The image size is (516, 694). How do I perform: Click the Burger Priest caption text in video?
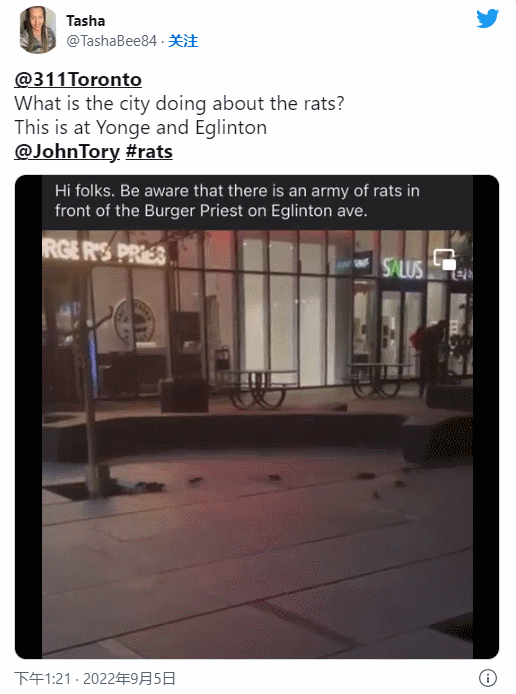pyautogui.click(x=237, y=200)
